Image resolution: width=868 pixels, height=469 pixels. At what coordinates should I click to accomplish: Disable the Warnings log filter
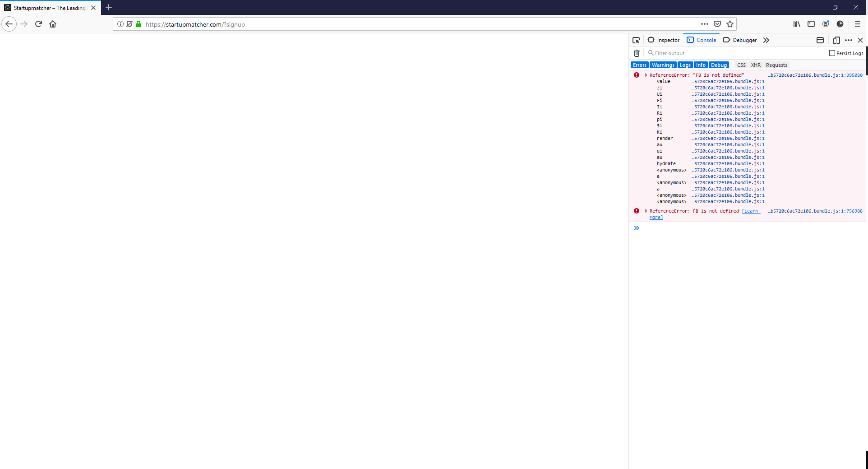(663, 65)
